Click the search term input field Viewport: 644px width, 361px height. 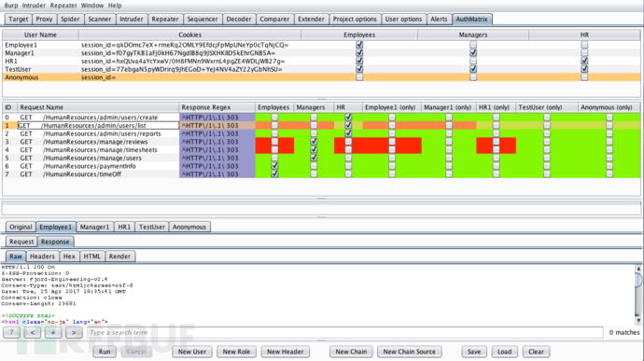point(345,333)
